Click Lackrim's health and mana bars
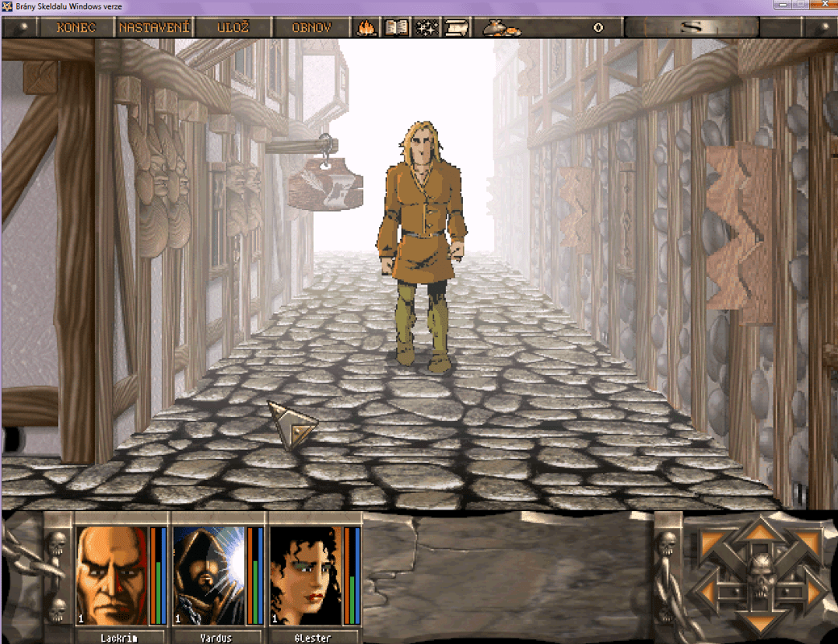Screen dimensions: 838x644 158,575
